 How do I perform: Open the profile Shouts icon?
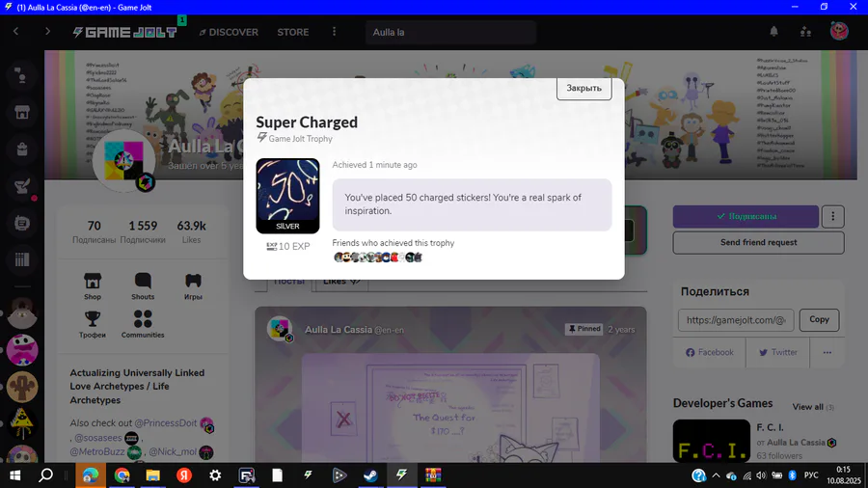143,286
